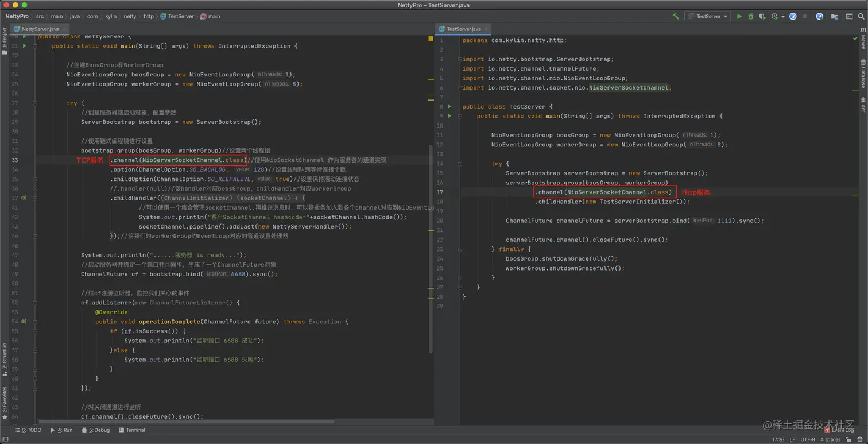Click the NettyPro breadcrumb in navigation bar
868x444 pixels.
click(17, 17)
